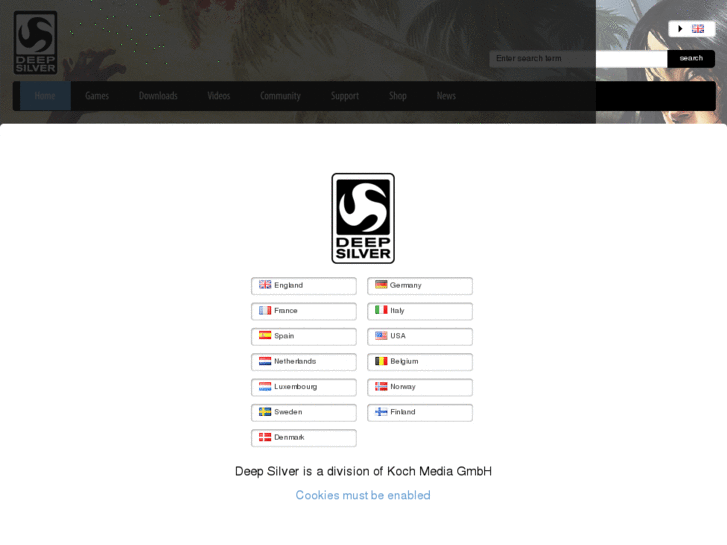Click the Deep Silver logo in the header
The width and height of the screenshot is (727, 545).
(35, 43)
